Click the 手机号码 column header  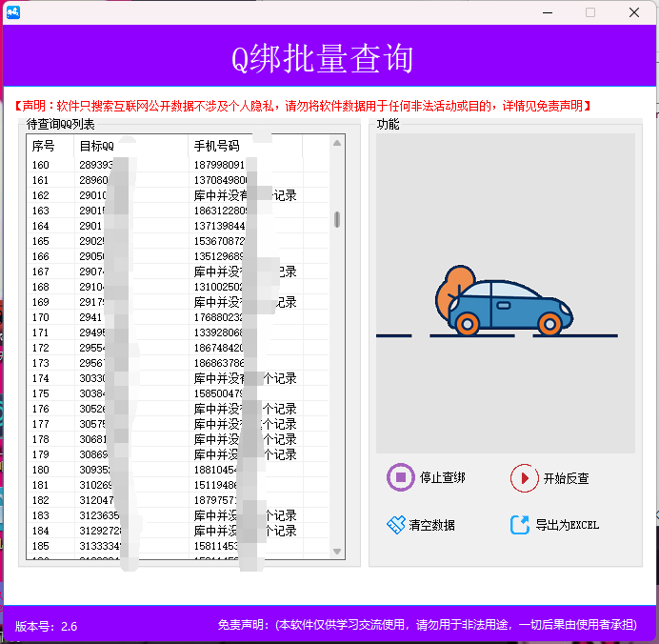pyautogui.click(x=246, y=146)
